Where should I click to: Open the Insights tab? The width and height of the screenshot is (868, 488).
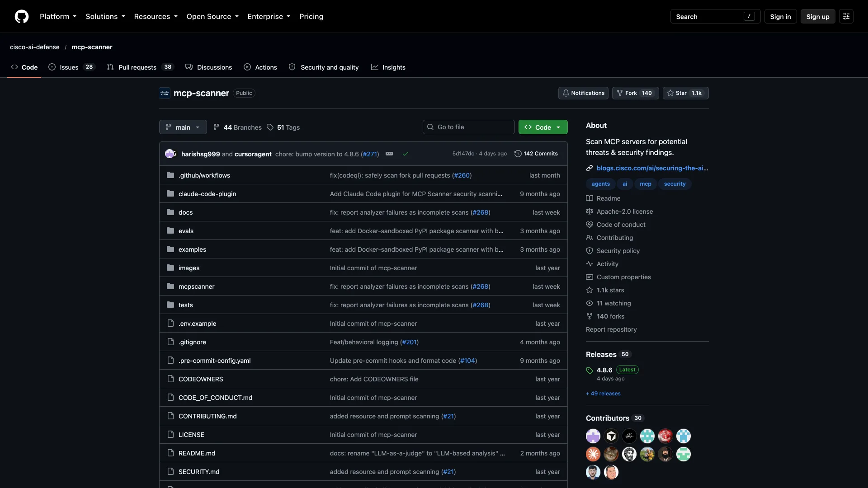(388, 67)
